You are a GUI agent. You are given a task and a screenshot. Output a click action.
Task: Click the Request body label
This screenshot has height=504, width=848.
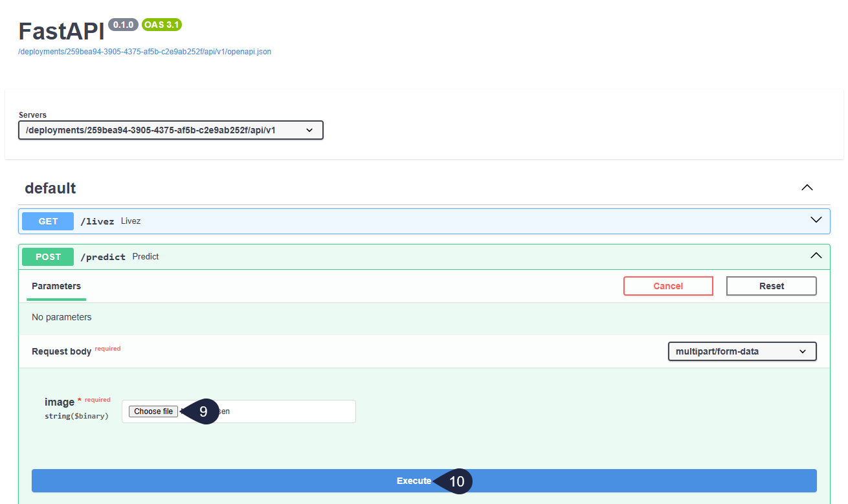pyautogui.click(x=61, y=351)
